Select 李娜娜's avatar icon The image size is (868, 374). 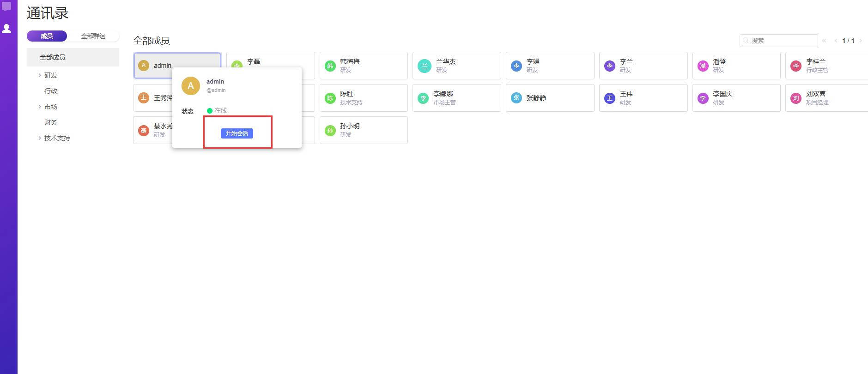coord(423,98)
